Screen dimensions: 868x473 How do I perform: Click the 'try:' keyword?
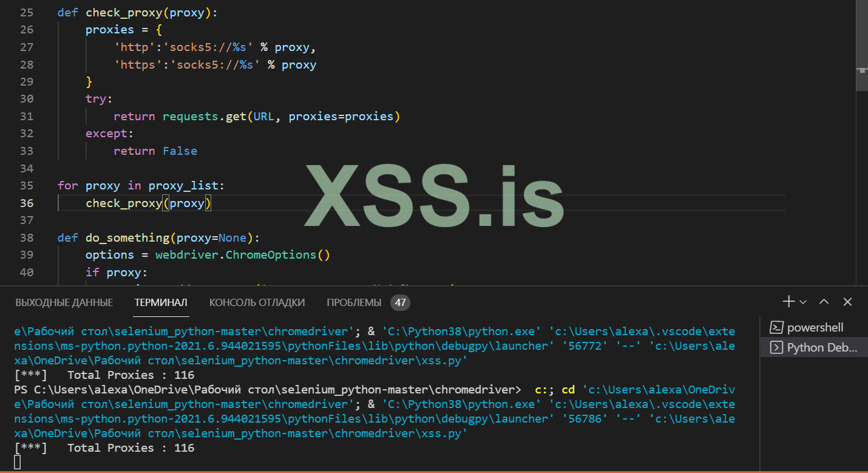100,99
